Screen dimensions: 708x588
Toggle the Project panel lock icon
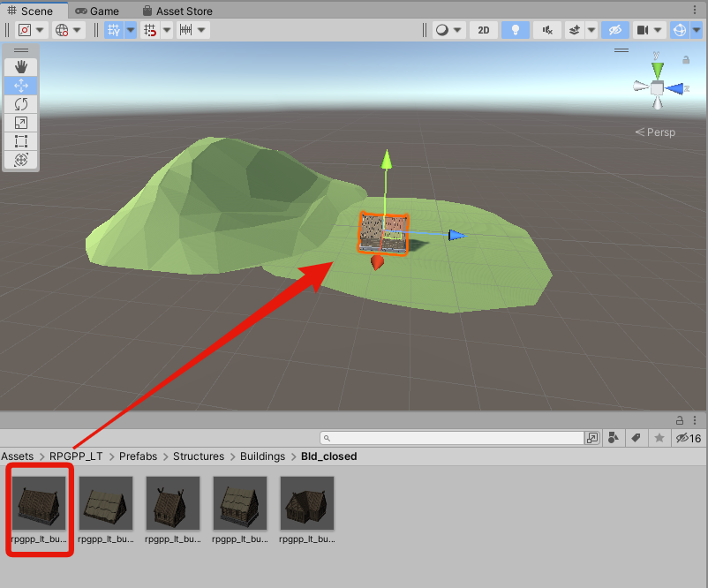click(x=680, y=420)
